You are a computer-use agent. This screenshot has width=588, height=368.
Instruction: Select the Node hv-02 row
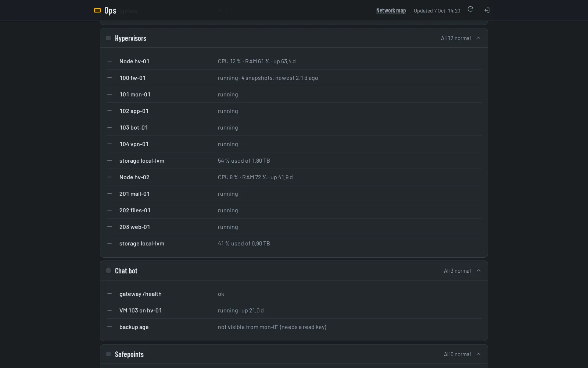(x=294, y=177)
